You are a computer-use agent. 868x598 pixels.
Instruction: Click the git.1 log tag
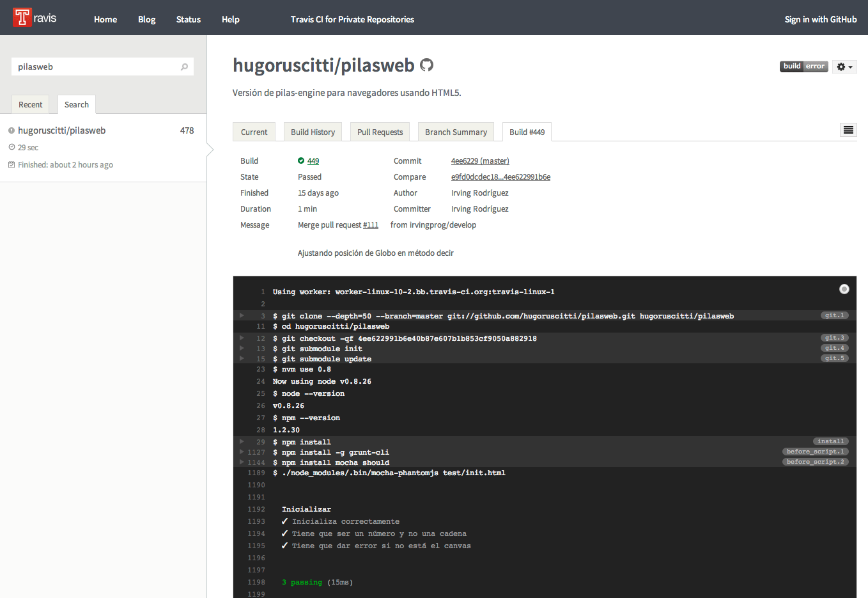coord(835,315)
